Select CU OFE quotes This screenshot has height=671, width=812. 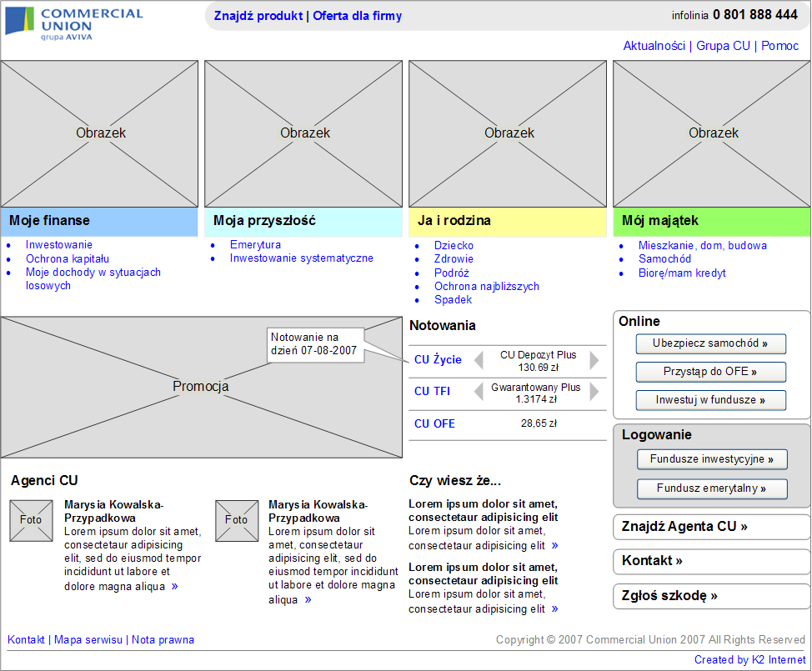(434, 424)
